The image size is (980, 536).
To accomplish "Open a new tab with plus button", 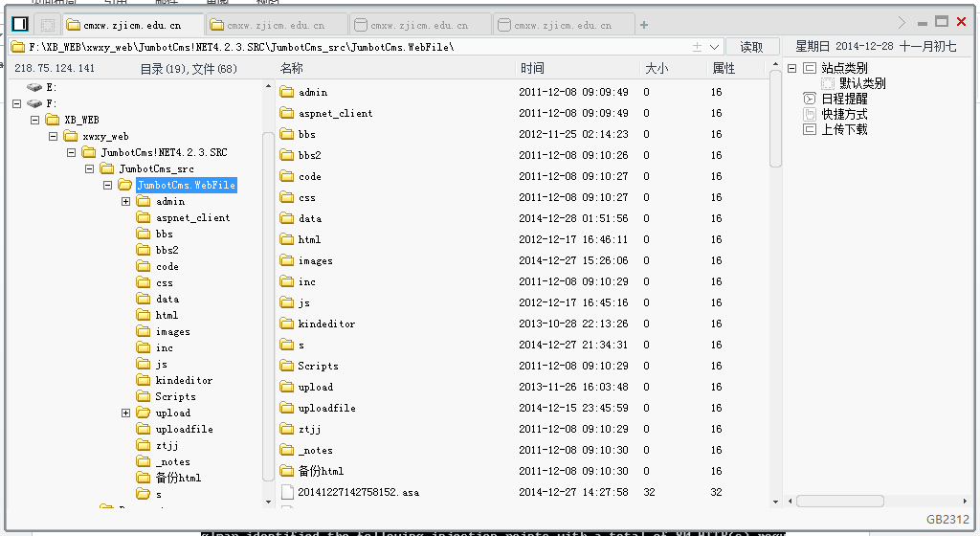I will tap(644, 25).
